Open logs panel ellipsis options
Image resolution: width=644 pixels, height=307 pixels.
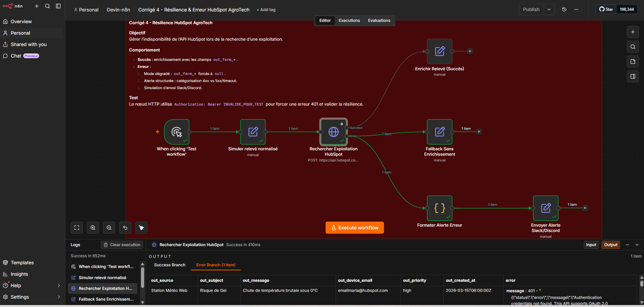(x=628, y=245)
